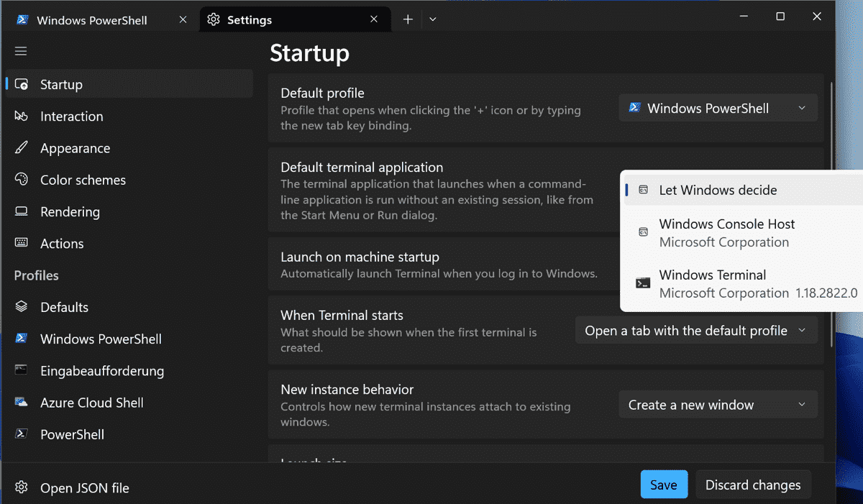Open the When Terminal starts dropdown
Screen dimensions: 863x504
click(696, 331)
